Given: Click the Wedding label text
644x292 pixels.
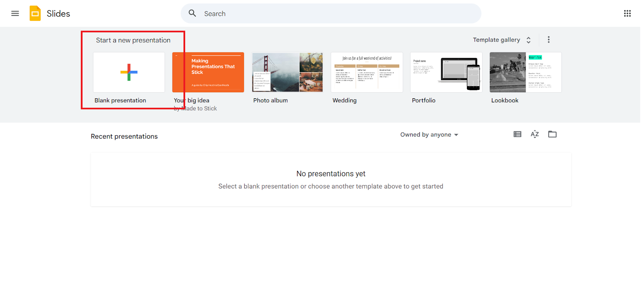Looking at the screenshot, I should (345, 100).
